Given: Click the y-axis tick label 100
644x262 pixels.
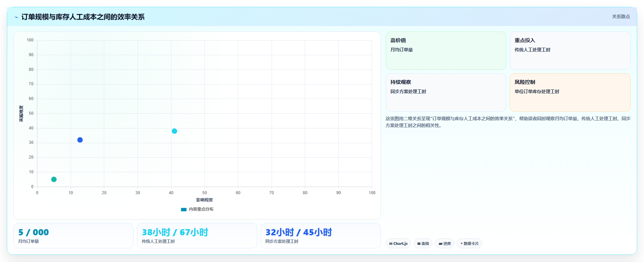Looking at the screenshot, I should [30, 40].
